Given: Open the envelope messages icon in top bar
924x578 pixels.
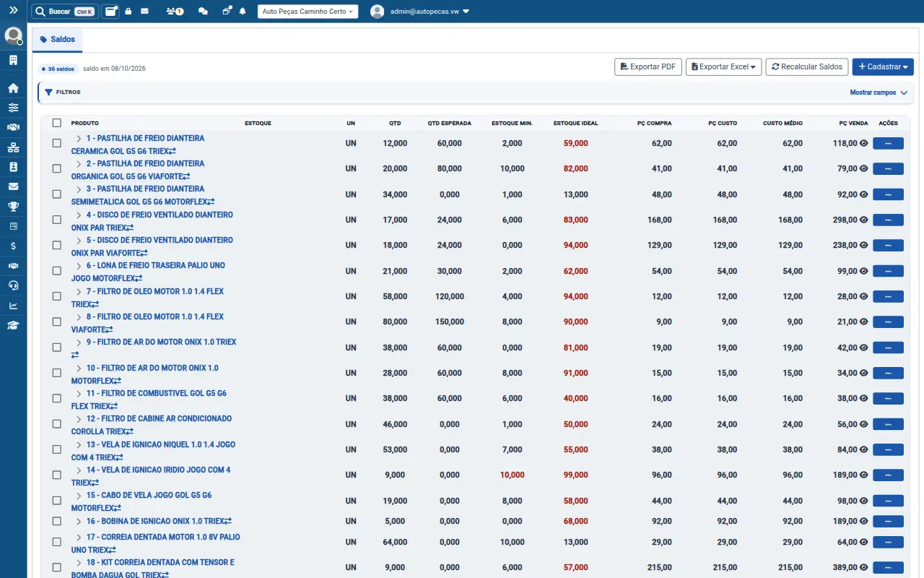Looking at the screenshot, I should 144,12.
